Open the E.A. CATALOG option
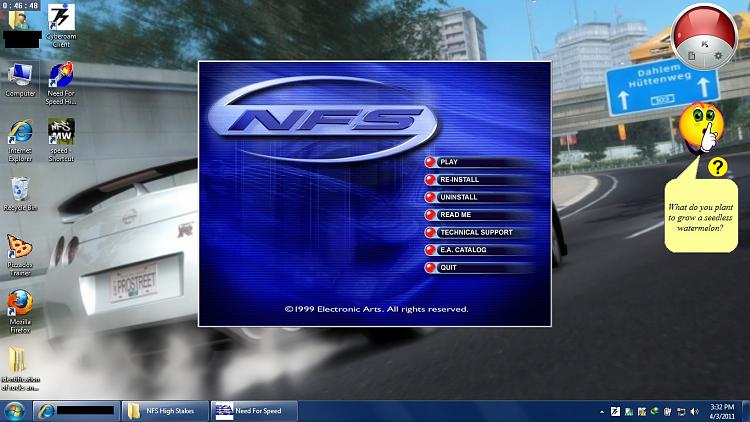Viewport: 750px width, 422px height. point(478,250)
